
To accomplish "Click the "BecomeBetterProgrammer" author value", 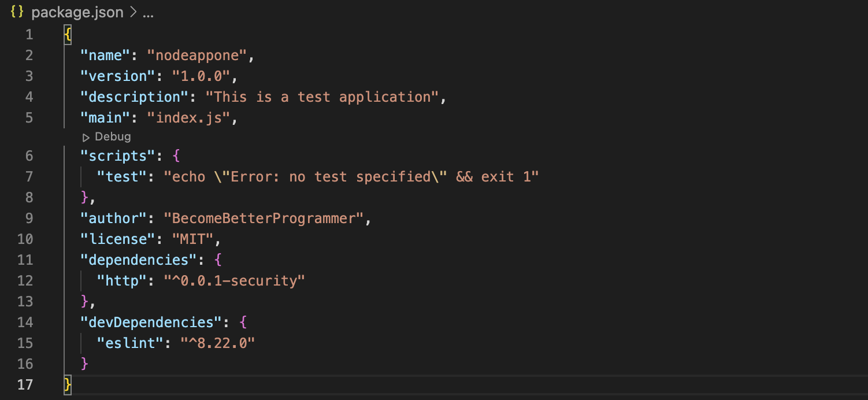I will (x=264, y=218).
